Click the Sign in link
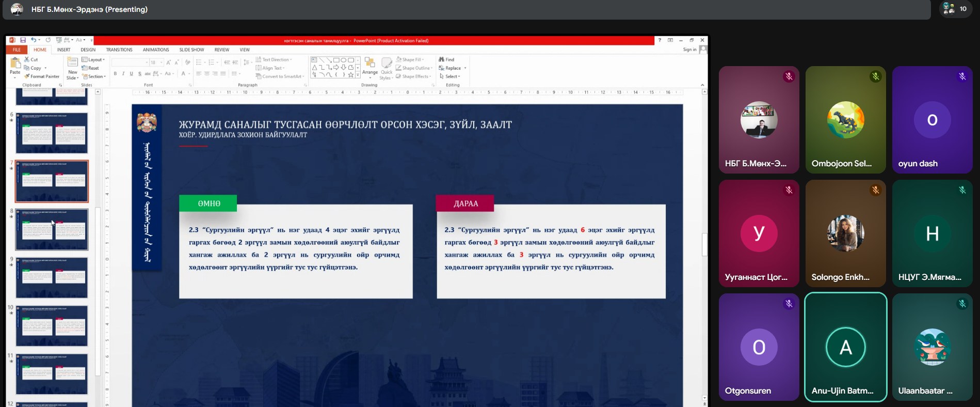The width and height of the screenshot is (980, 407). click(689, 50)
